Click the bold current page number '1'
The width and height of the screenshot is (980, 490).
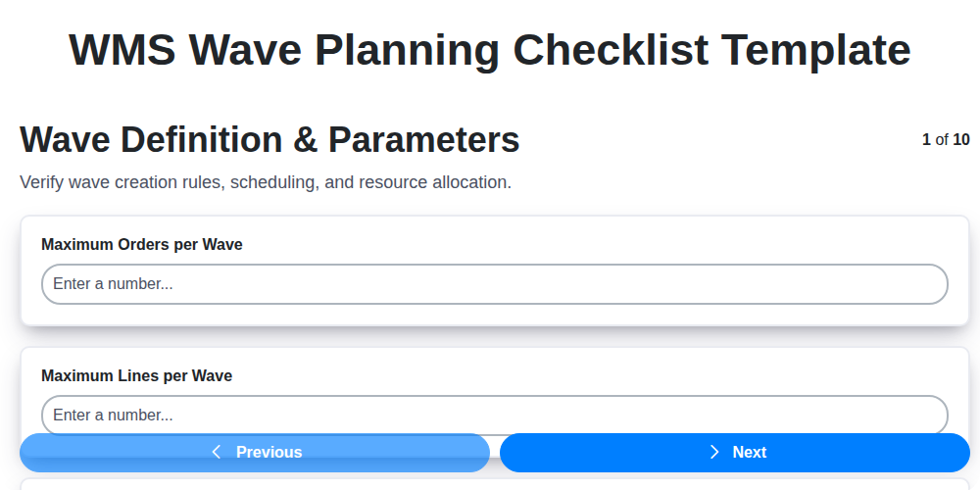pos(926,139)
